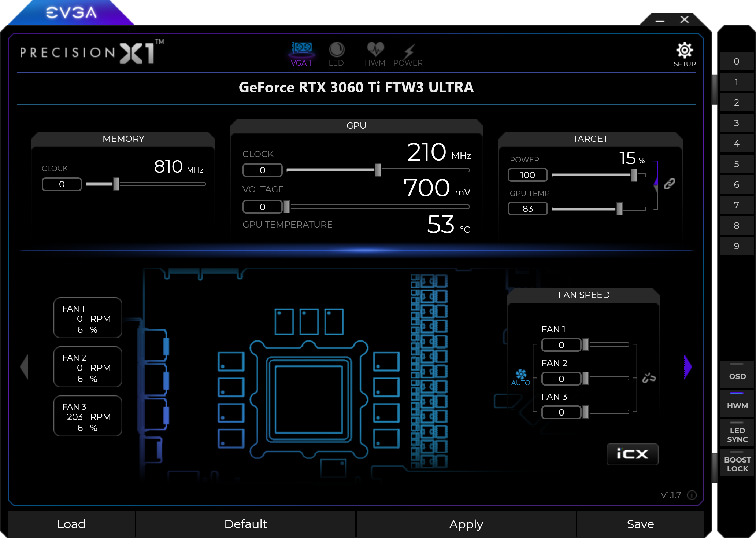Toggle the OSD switch
Viewport: 756px width, 538px height.
coord(737,373)
